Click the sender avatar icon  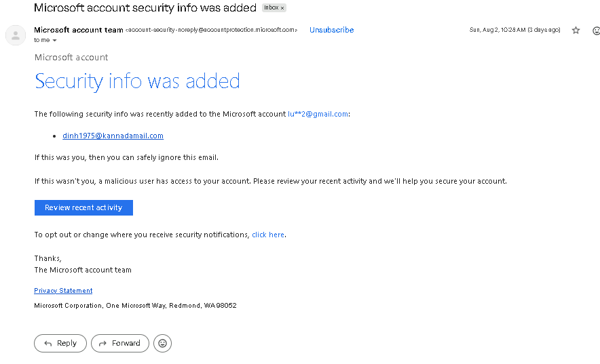coord(16,35)
